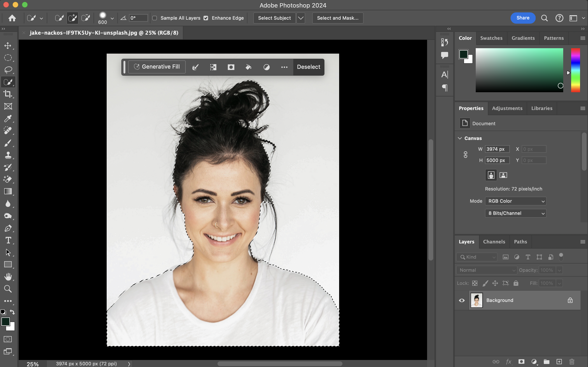Pick the Eyedropper tool
The image size is (588, 367).
[8, 118]
